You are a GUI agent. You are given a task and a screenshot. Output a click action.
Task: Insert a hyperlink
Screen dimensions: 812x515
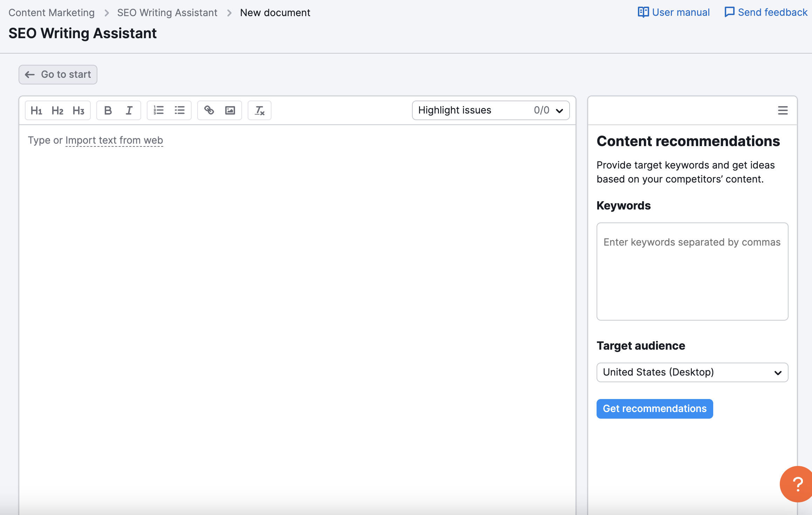click(209, 110)
